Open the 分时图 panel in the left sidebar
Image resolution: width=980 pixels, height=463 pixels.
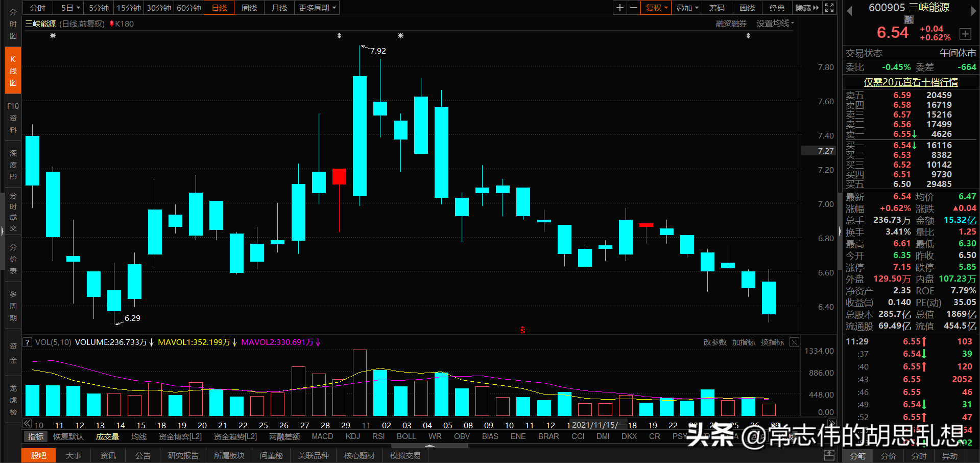[12, 23]
